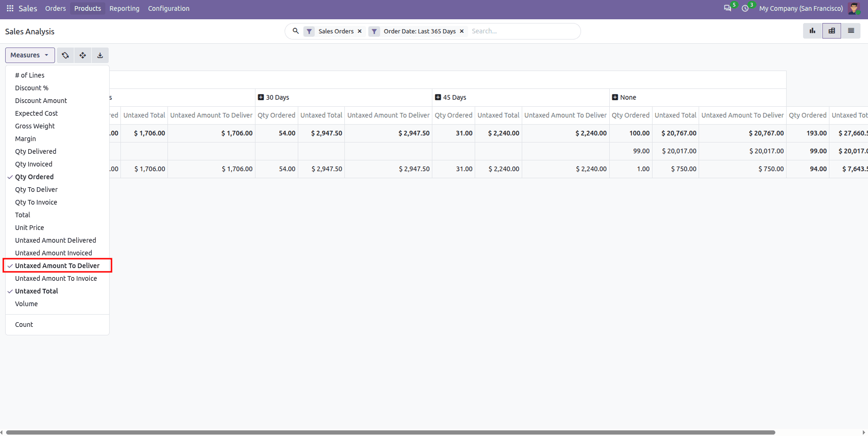This screenshot has width=868, height=436.
Task: Select the Total measure
Action: click(57, 215)
